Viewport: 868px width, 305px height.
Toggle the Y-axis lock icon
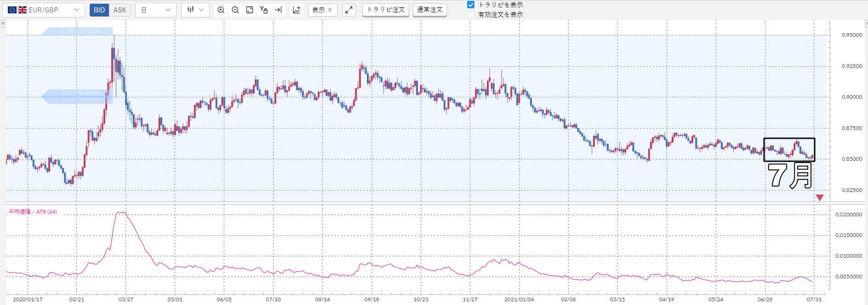264,10
